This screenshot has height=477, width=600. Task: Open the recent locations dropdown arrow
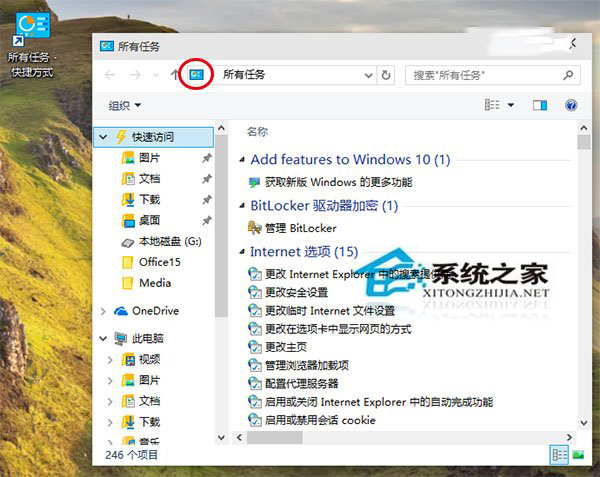pos(156,75)
